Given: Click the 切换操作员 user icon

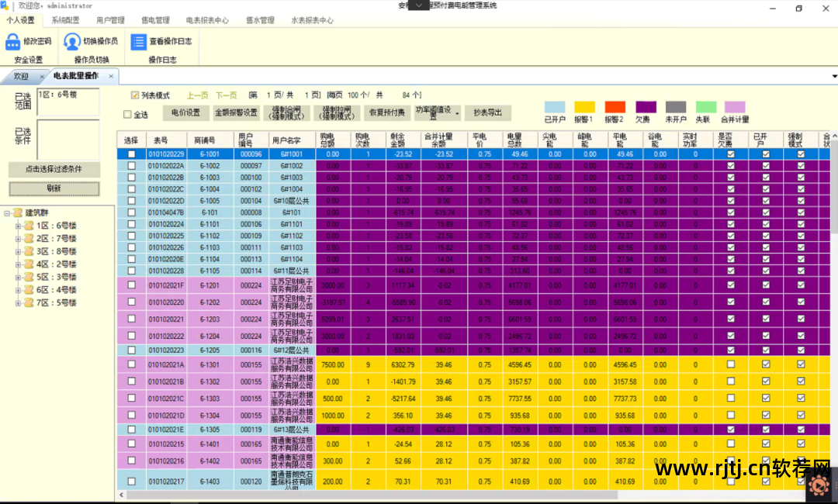Looking at the screenshot, I should pos(72,41).
